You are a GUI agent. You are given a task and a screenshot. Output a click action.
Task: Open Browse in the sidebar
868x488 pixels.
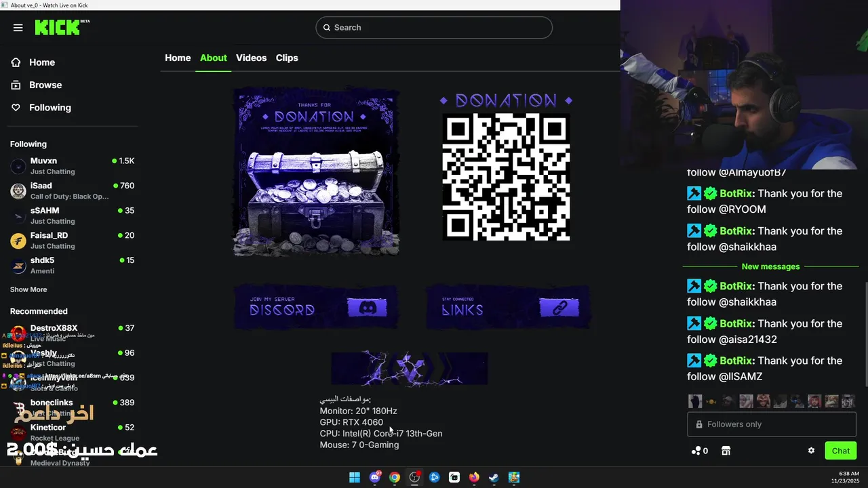[x=45, y=85]
